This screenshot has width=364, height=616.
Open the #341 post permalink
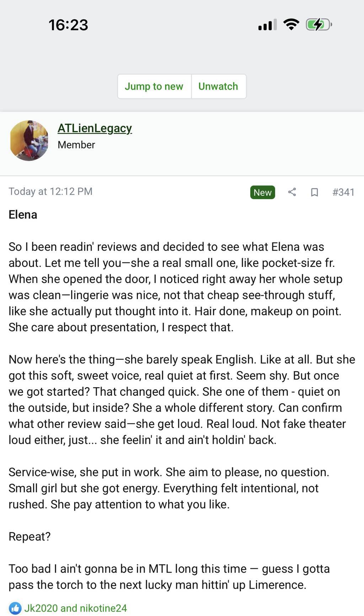343,192
